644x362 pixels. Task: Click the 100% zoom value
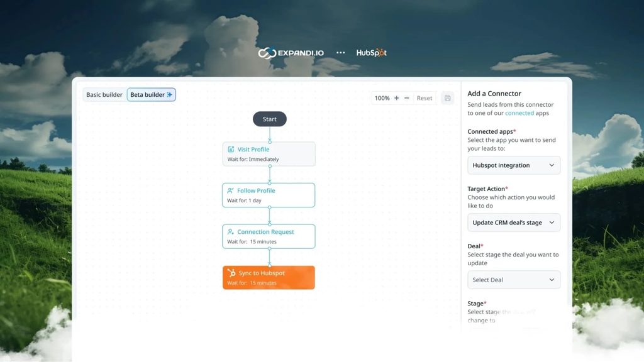(x=382, y=97)
